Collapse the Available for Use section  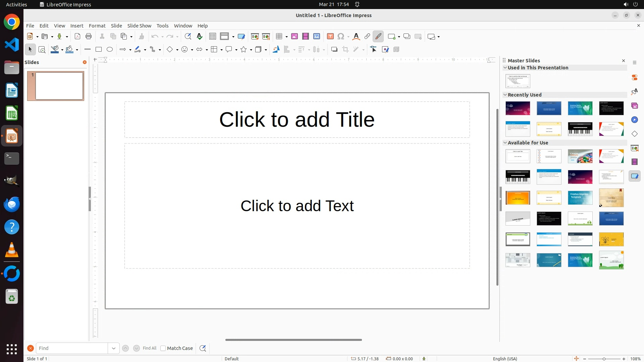click(x=505, y=143)
